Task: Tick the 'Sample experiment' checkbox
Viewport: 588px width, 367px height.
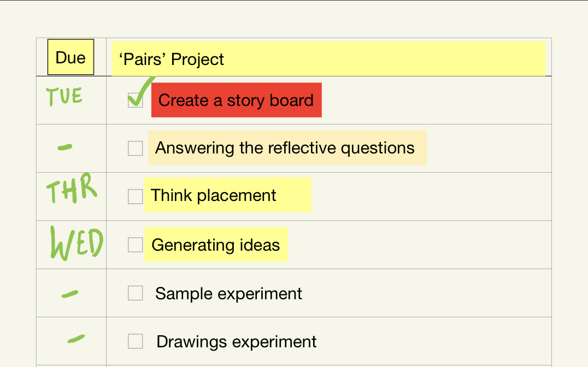Action: point(135,293)
